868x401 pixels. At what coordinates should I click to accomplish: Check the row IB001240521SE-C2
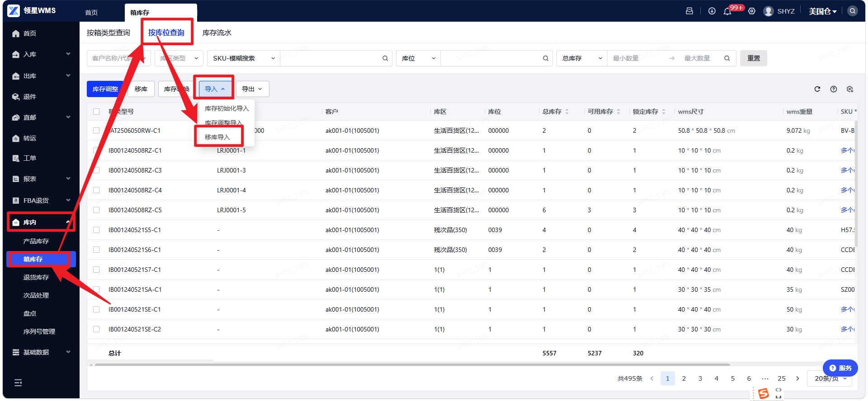96,329
